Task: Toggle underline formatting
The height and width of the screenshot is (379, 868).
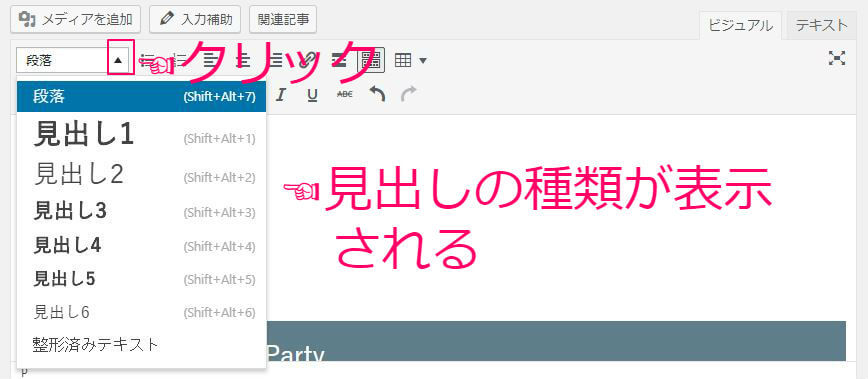Action: click(x=313, y=95)
